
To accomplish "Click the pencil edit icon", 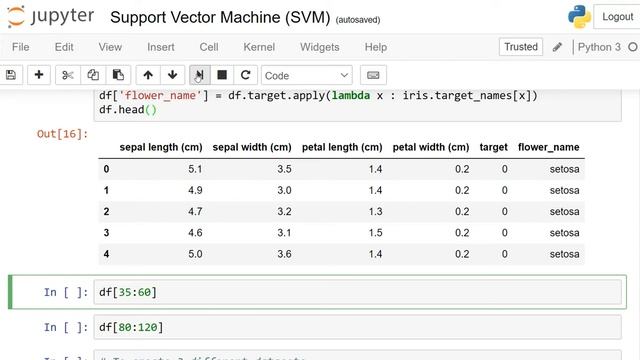I will click(557, 47).
